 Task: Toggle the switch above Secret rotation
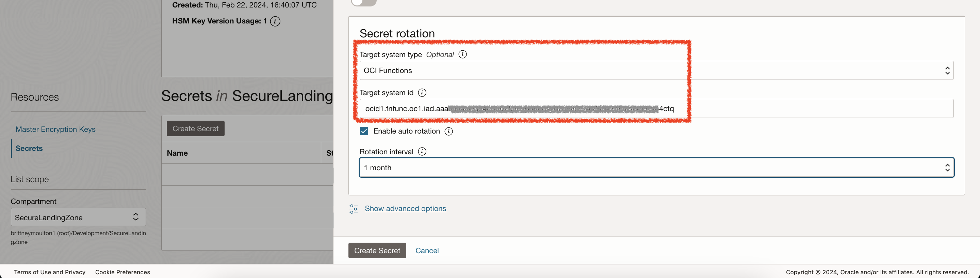pos(364,2)
